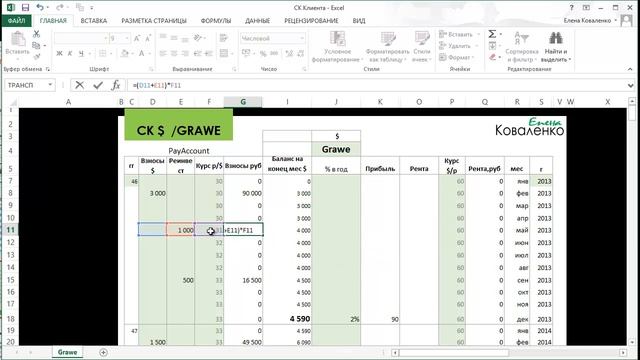Cancel formula entry with X
640x360 pixels.
[80, 85]
